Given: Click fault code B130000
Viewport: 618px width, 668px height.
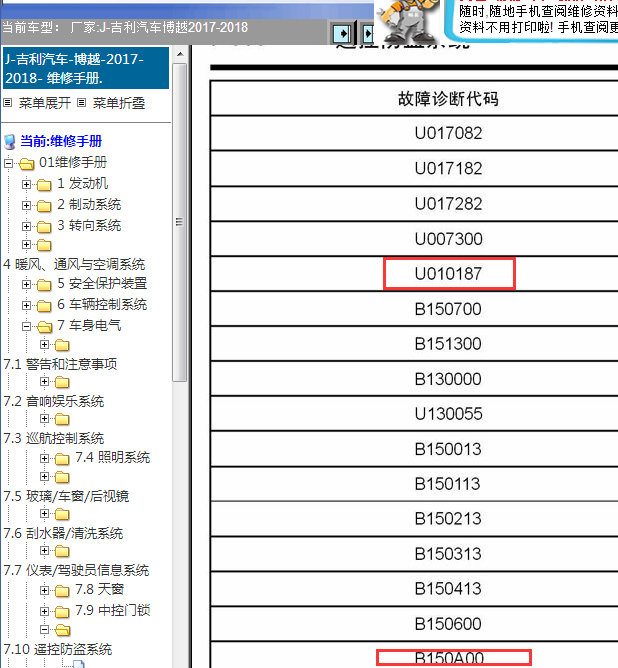Looking at the screenshot, I should [x=448, y=379].
